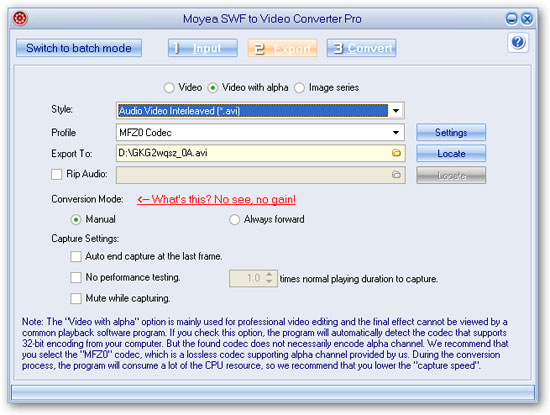This screenshot has height=415, width=550.
Task: Decrease capture duration with spinner down arrow
Action: click(269, 282)
